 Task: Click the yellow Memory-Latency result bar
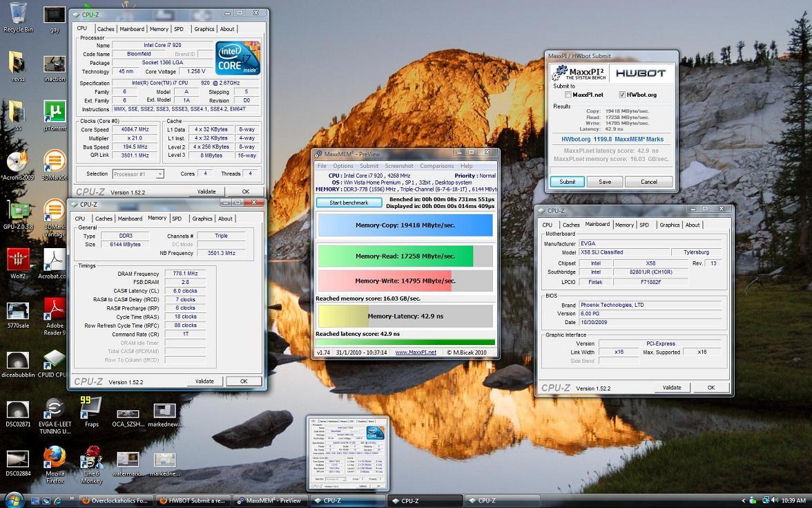tap(405, 317)
